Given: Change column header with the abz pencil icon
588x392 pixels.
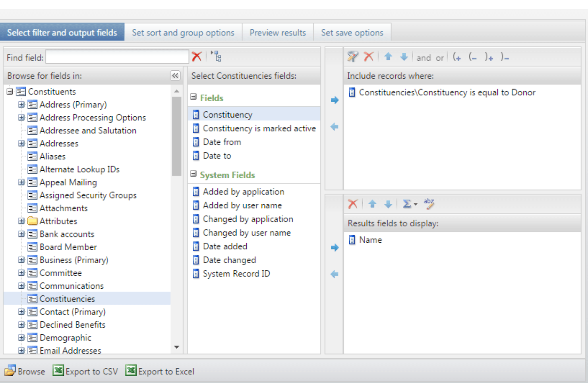Looking at the screenshot, I should click(429, 204).
